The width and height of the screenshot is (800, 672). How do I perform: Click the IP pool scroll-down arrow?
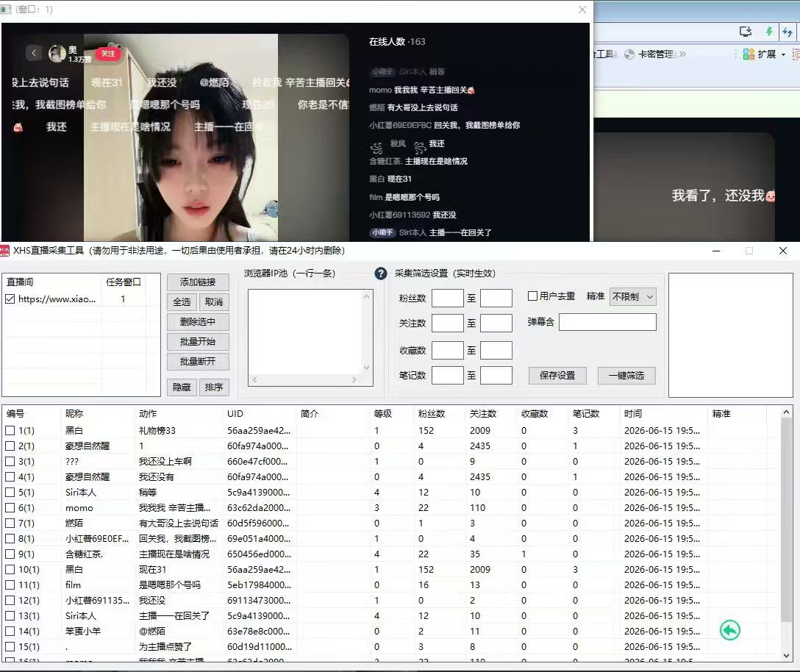click(366, 368)
